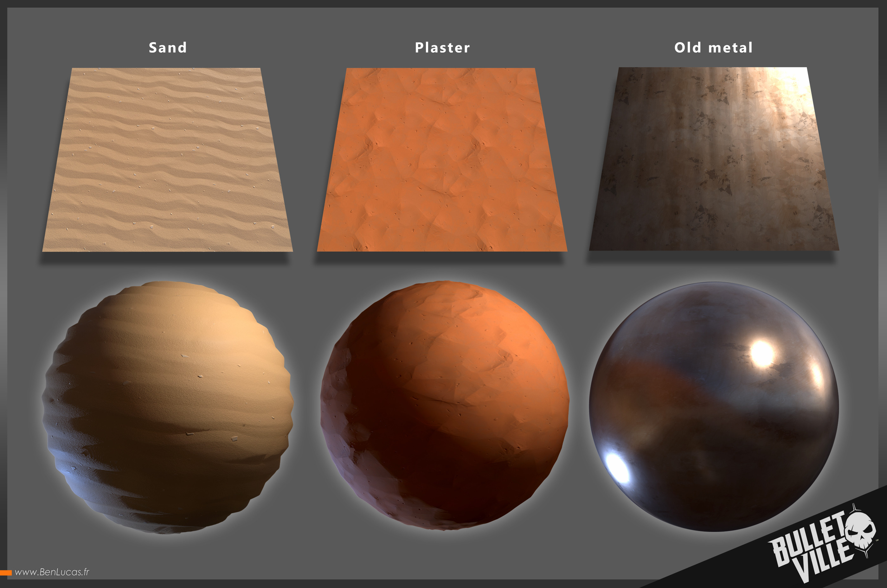This screenshot has width=887, height=588.
Task: Click the 'Old metal' title text
Action: (713, 48)
